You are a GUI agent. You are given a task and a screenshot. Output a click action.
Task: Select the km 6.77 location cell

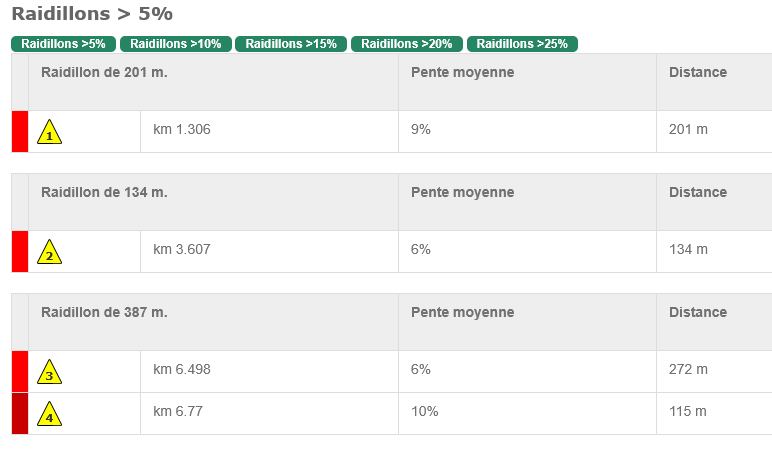click(x=269, y=414)
